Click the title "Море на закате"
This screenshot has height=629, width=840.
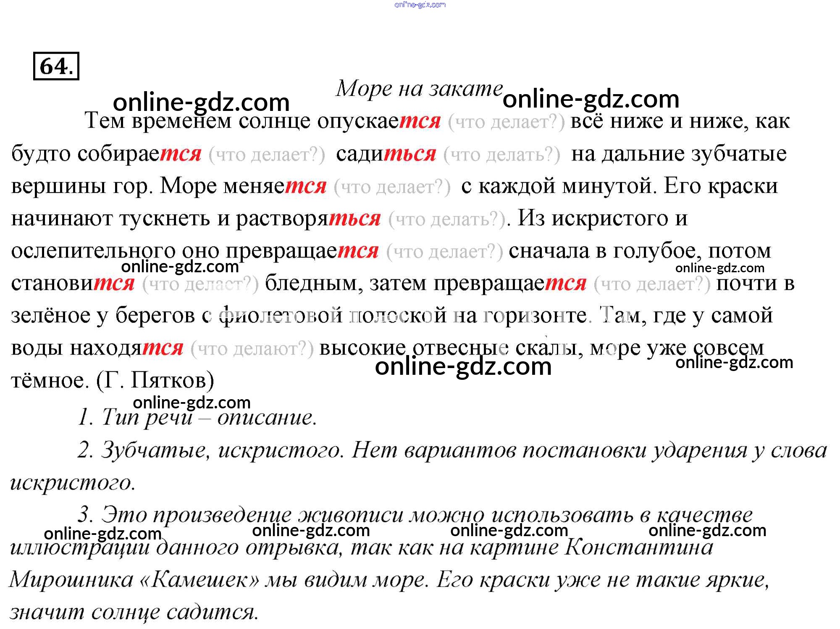pos(419,89)
